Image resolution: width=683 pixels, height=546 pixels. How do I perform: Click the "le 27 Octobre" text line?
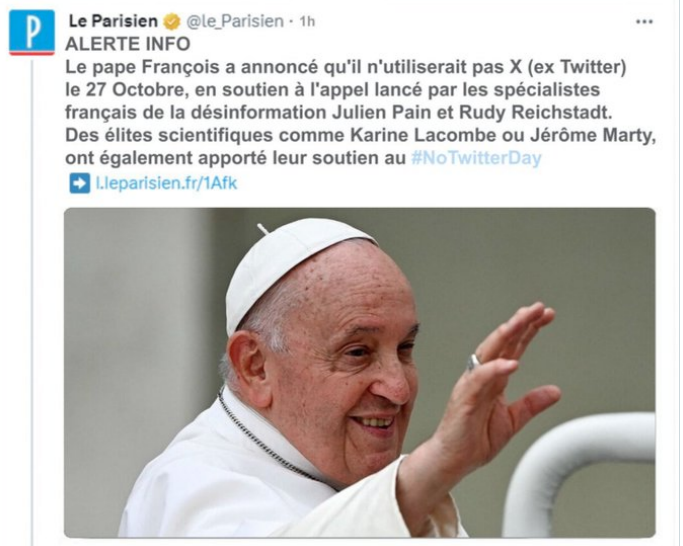pos(333,90)
